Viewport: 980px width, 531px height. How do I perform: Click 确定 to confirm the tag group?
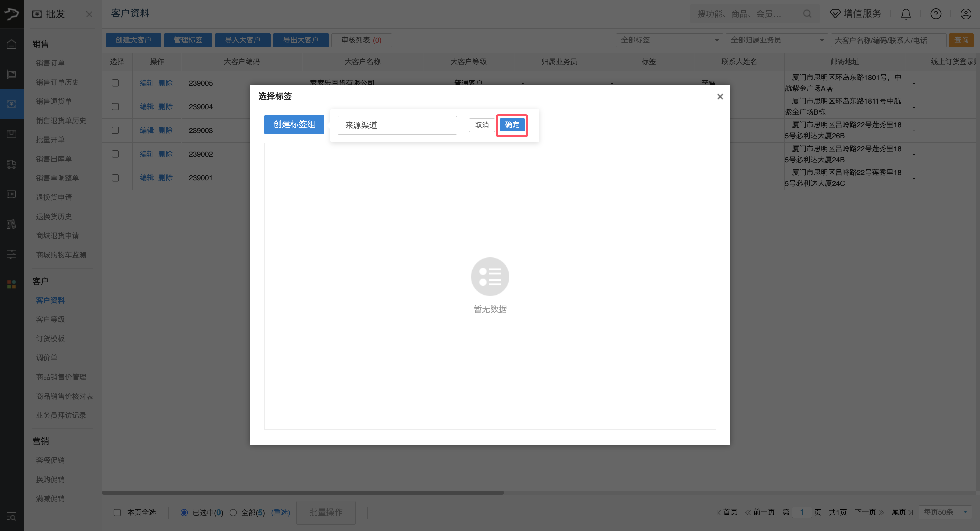(512, 125)
